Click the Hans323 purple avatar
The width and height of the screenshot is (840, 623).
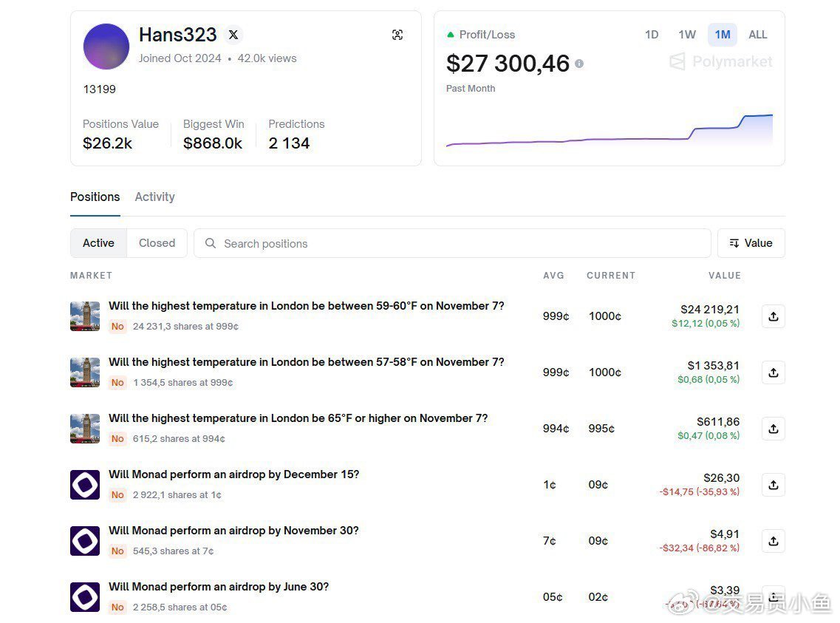pyautogui.click(x=106, y=47)
